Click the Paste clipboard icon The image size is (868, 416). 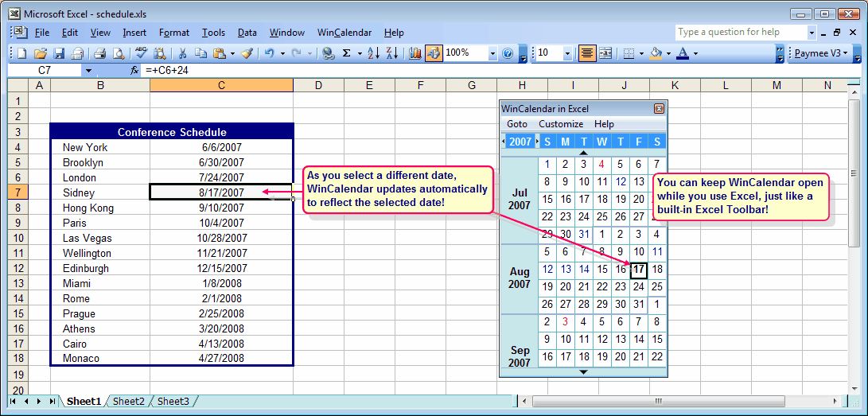click(x=220, y=53)
